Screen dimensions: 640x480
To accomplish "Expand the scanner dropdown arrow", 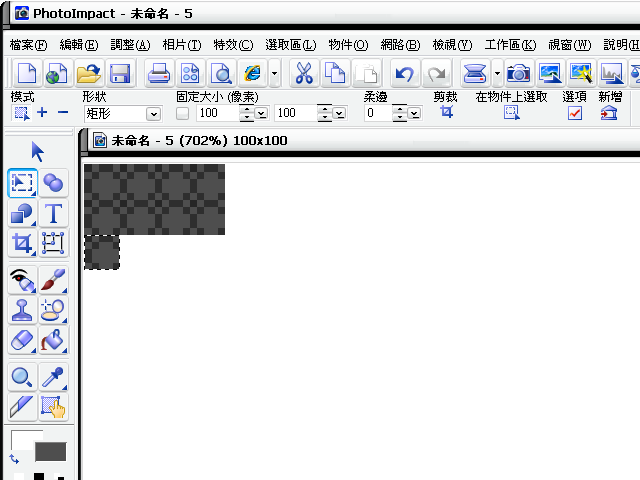I will coord(497,73).
